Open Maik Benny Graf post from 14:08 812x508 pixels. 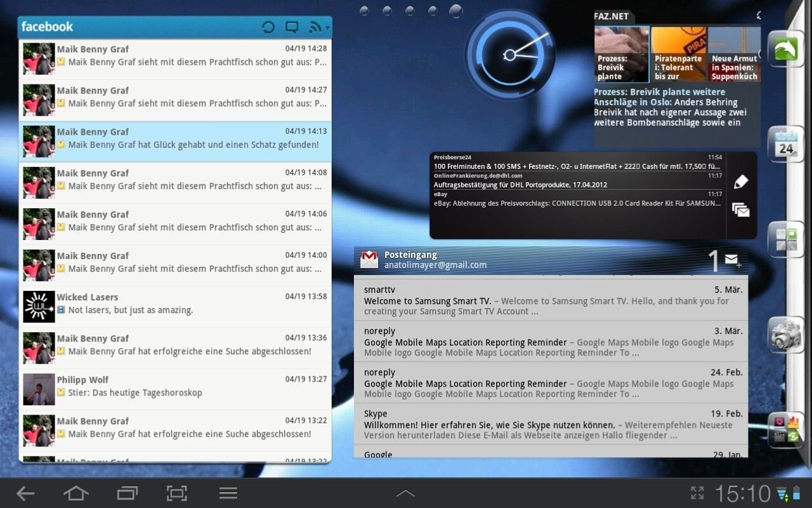(175, 183)
